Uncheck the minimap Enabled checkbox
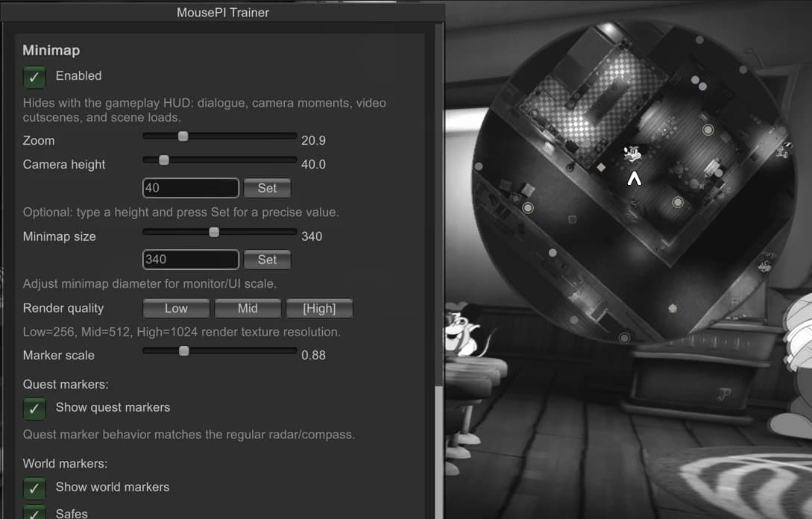 point(34,77)
